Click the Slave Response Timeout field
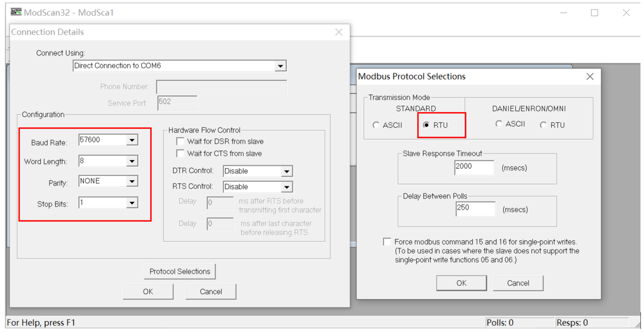The height and width of the screenshot is (333, 644). (x=475, y=167)
